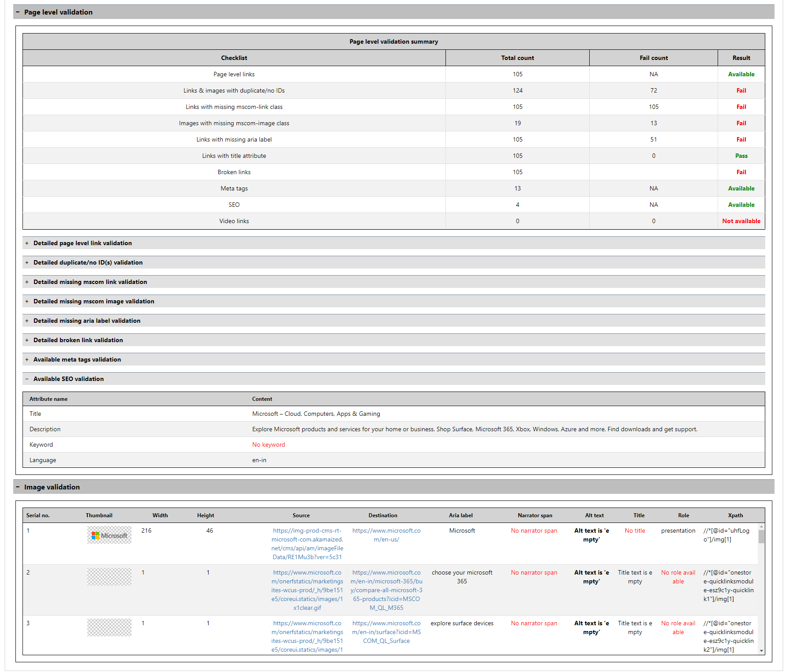This screenshot has width=786, height=672.
Task: Click the 'Thumbnail' column header
Action: (x=99, y=515)
